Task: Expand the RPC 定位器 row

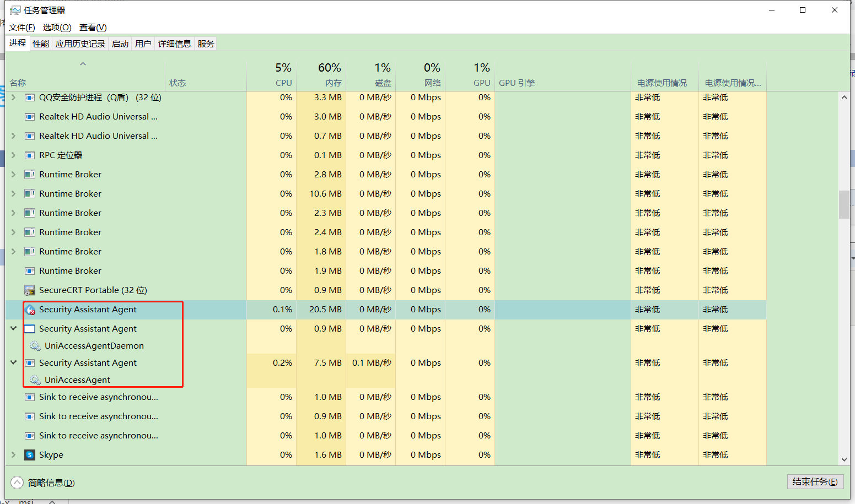Action: (13, 155)
